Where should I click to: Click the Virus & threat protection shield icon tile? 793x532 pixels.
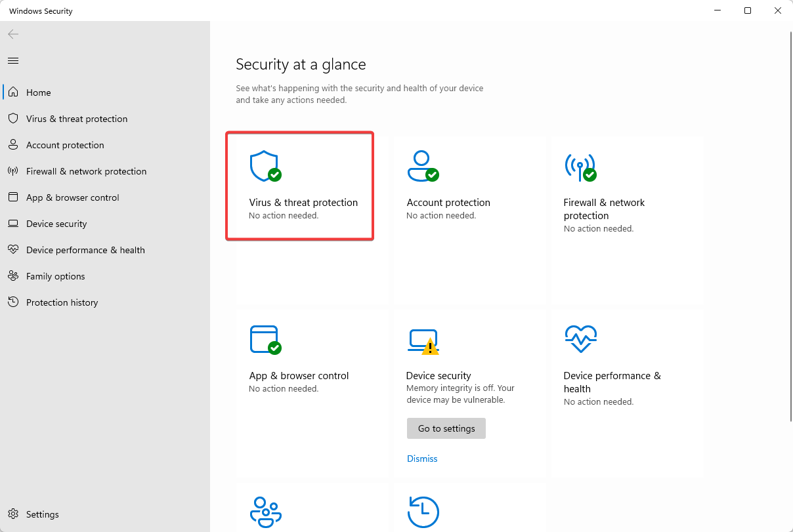pos(264,167)
